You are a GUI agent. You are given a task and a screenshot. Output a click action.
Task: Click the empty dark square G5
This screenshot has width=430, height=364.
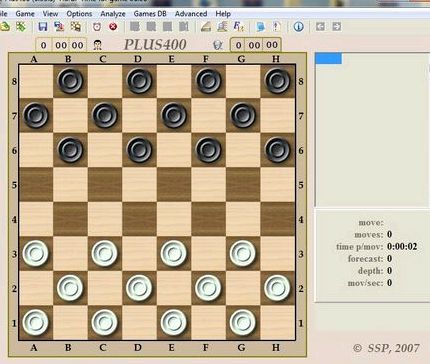[243, 184]
